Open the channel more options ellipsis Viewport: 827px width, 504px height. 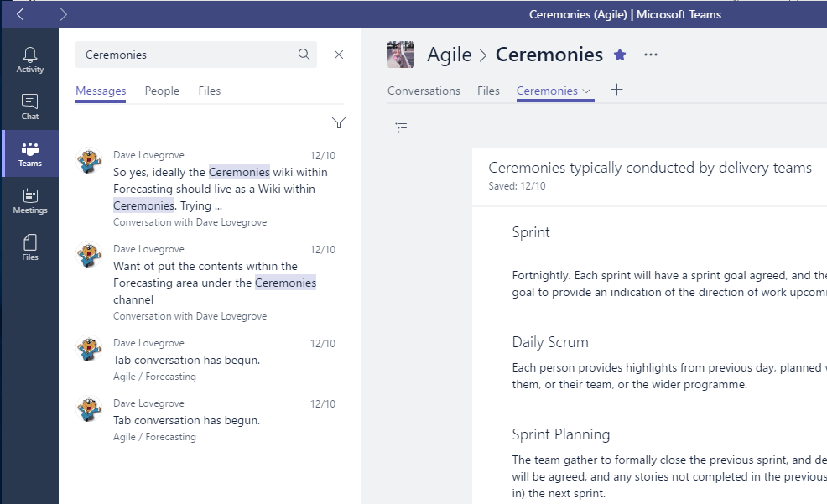[651, 55]
